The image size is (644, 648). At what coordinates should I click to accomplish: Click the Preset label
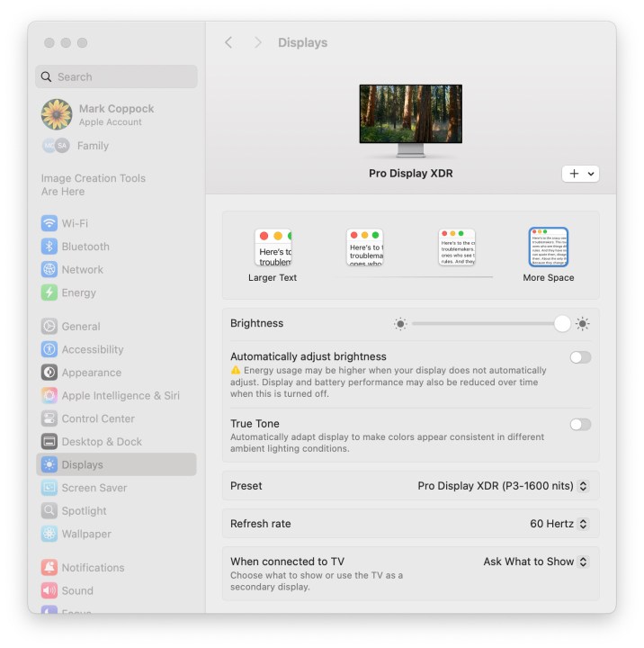(x=246, y=486)
